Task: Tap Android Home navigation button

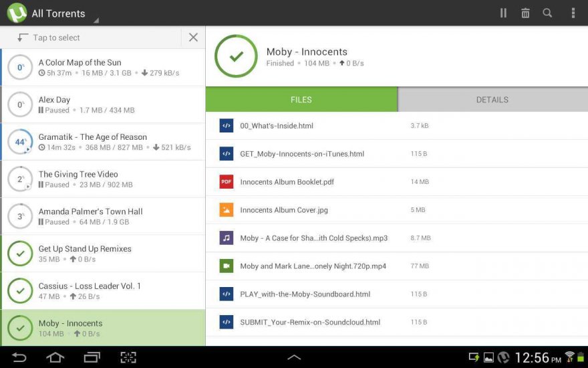Action: click(x=55, y=357)
